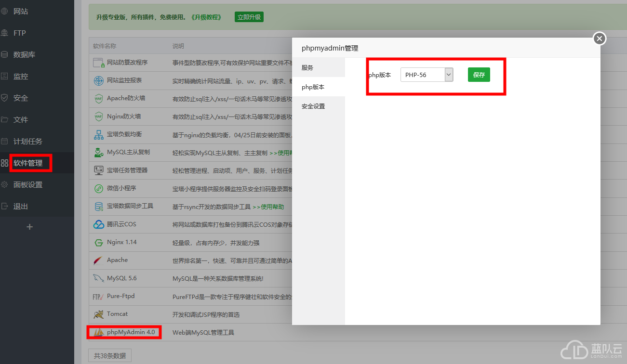The height and width of the screenshot is (364, 627).
Task: Select the php版本 tab in dialog
Action: (x=319, y=87)
